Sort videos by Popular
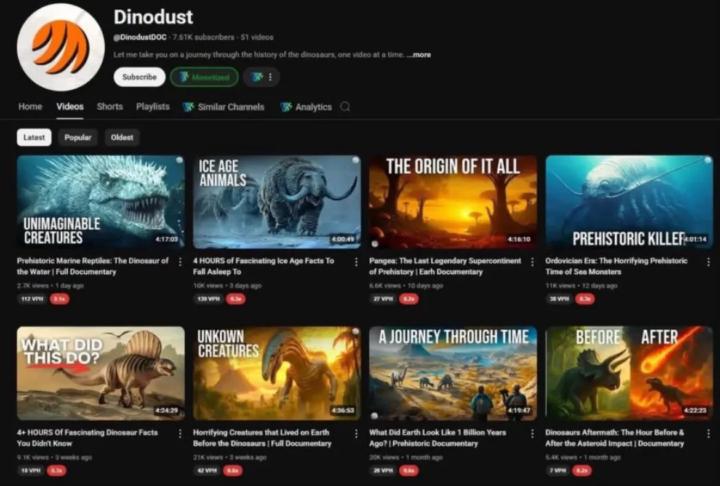This screenshot has width=720, height=486. 78,137
